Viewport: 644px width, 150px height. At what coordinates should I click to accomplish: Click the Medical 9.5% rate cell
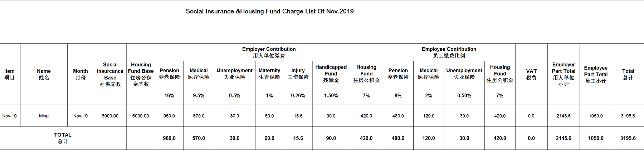click(x=199, y=95)
